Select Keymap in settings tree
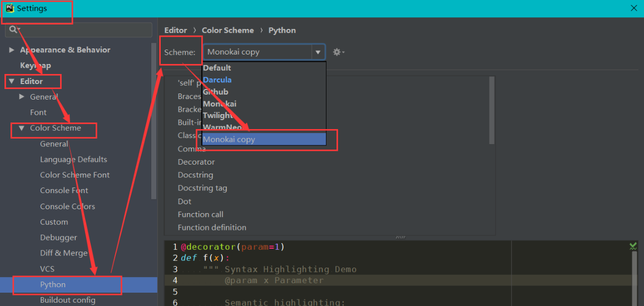Image resolution: width=644 pixels, height=306 pixels. (36, 66)
